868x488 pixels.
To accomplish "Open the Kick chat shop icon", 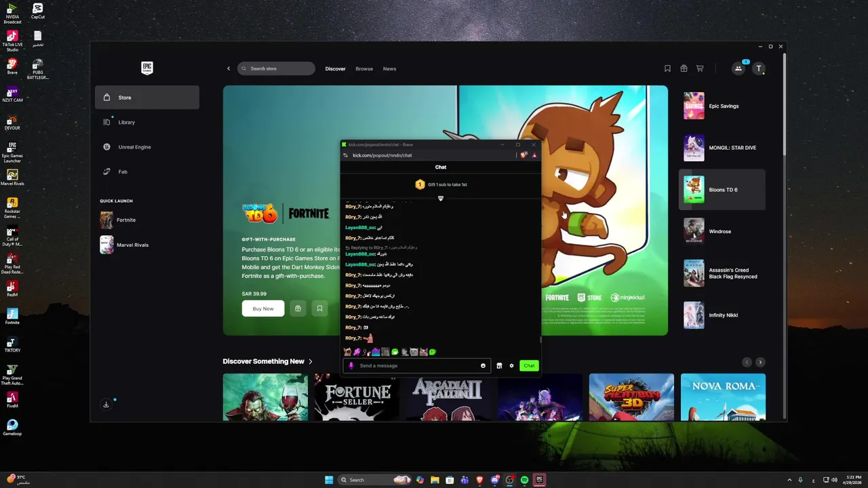I will [499, 366].
